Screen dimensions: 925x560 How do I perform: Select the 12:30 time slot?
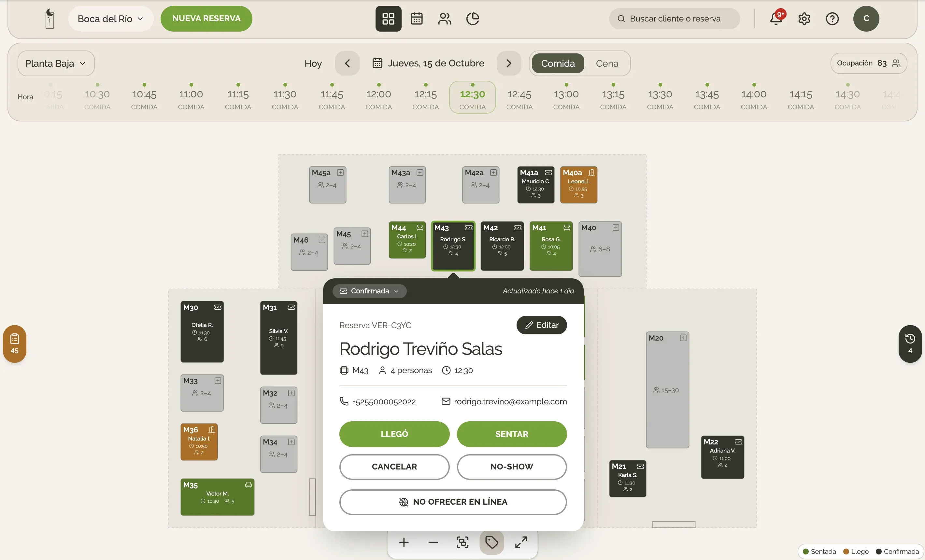click(472, 97)
